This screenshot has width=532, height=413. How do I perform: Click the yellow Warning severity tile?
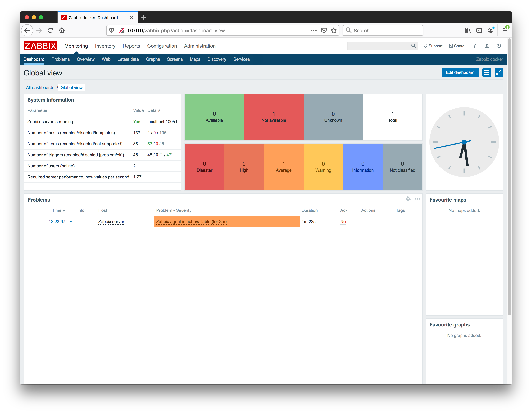[323, 167]
